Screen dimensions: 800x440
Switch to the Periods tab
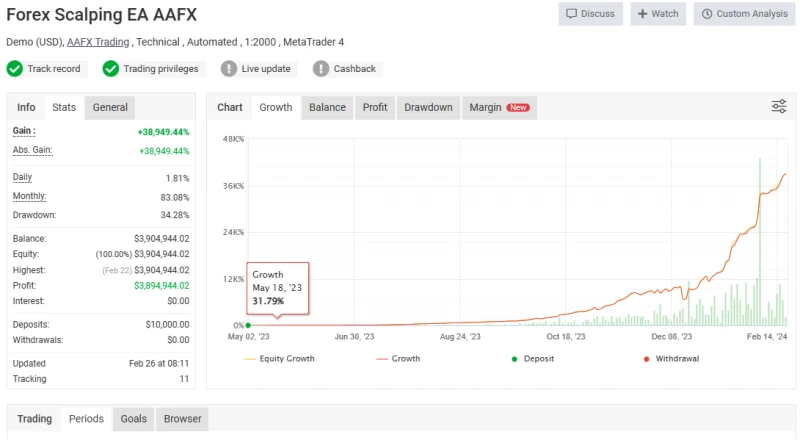coord(86,419)
